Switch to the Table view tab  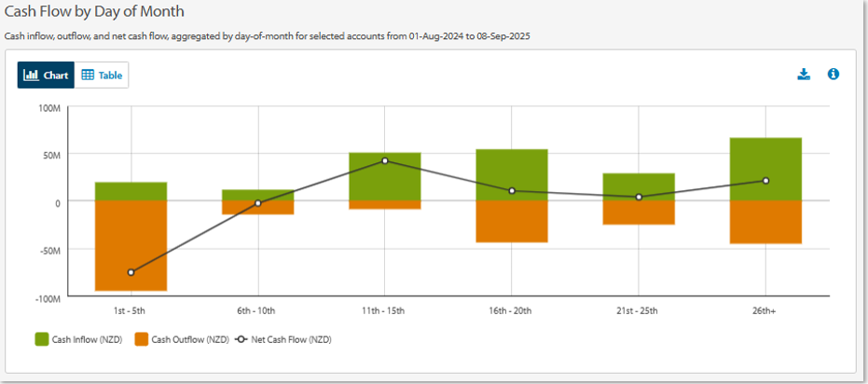tap(102, 75)
